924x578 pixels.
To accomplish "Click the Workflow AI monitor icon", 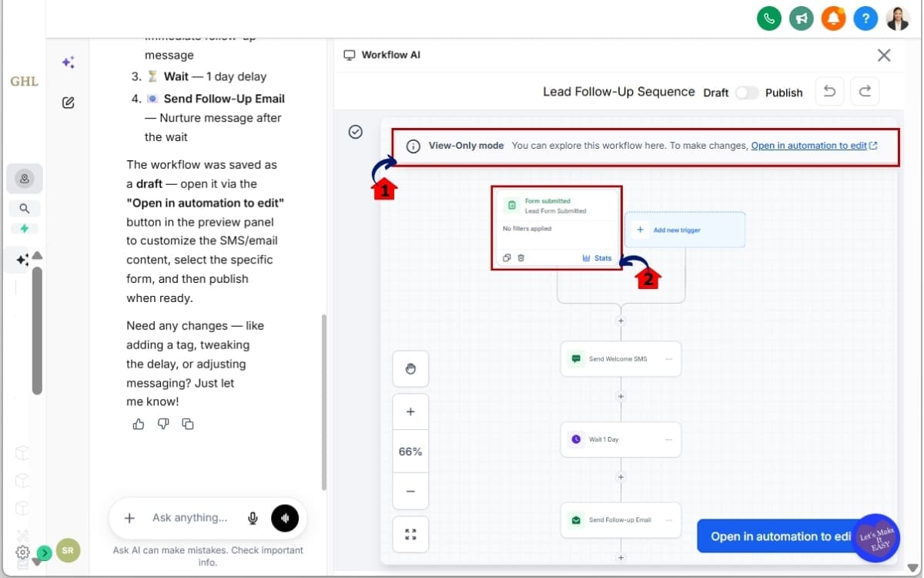I will tap(350, 55).
